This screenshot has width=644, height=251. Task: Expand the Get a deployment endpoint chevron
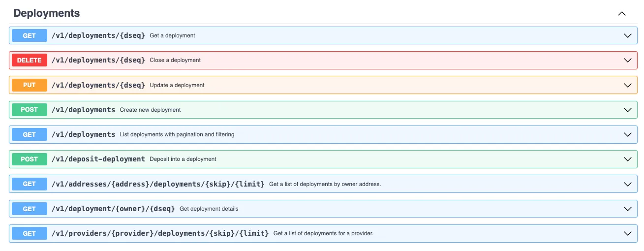coord(627,35)
